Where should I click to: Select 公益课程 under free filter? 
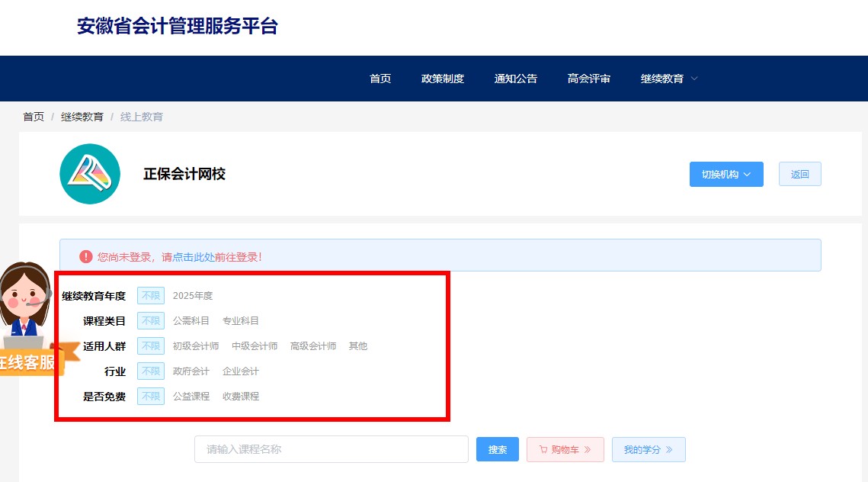pyautogui.click(x=191, y=396)
